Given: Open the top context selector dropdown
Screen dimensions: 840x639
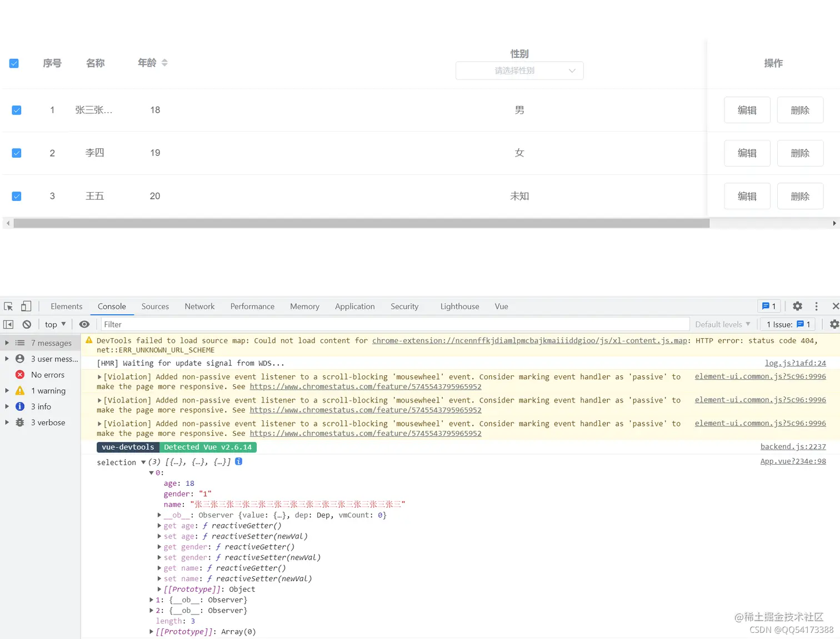Looking at the screenshot, I should [x=56, y=324].
